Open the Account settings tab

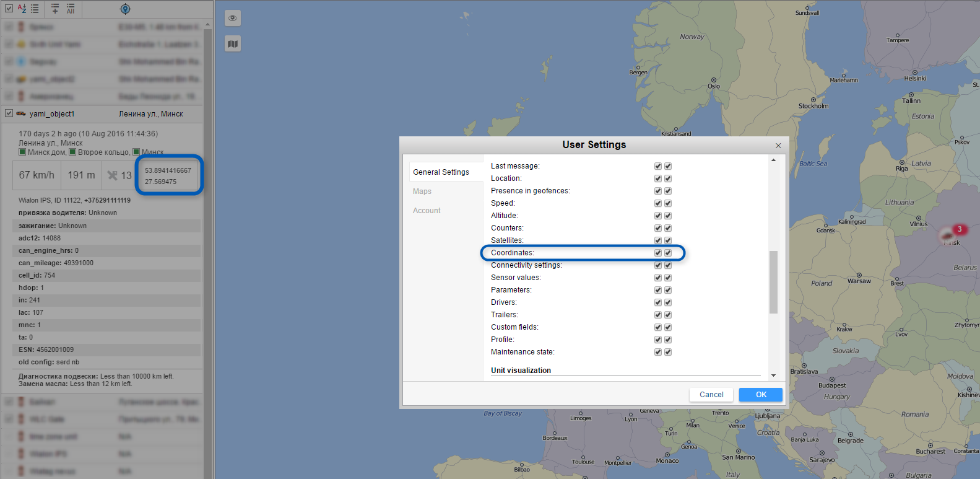coord(427,211)
